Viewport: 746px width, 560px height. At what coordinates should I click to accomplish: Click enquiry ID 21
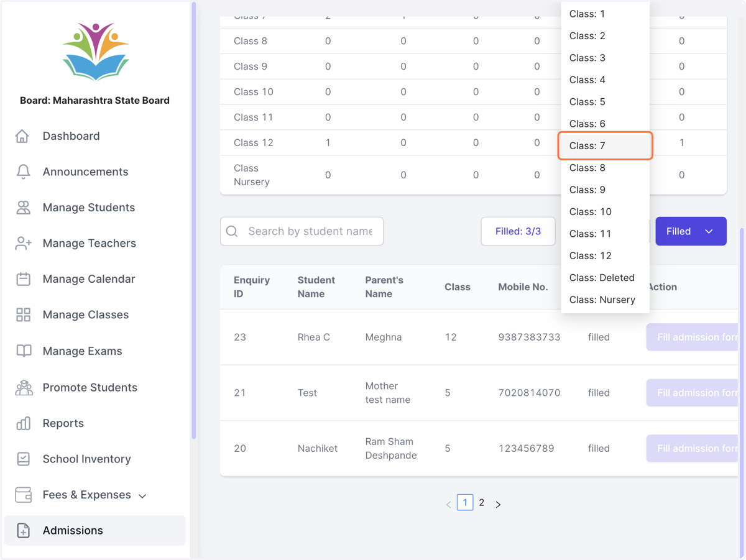[240, 393]
